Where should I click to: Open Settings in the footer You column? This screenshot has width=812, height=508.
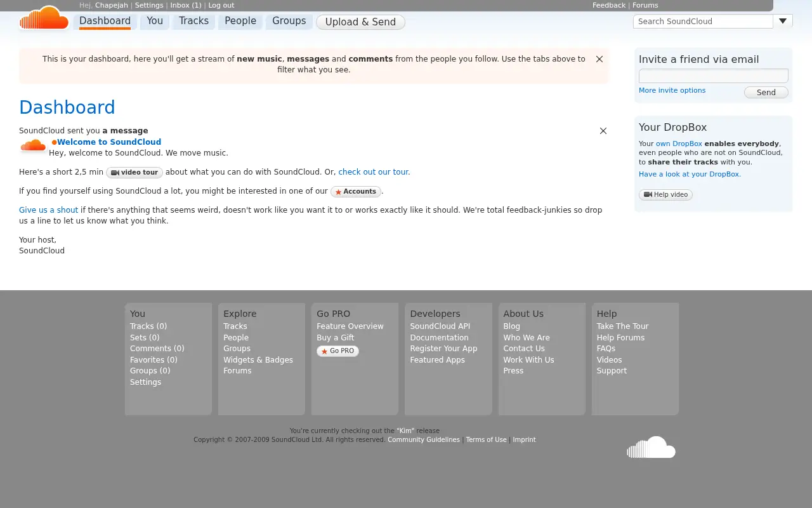pos(145,382)
